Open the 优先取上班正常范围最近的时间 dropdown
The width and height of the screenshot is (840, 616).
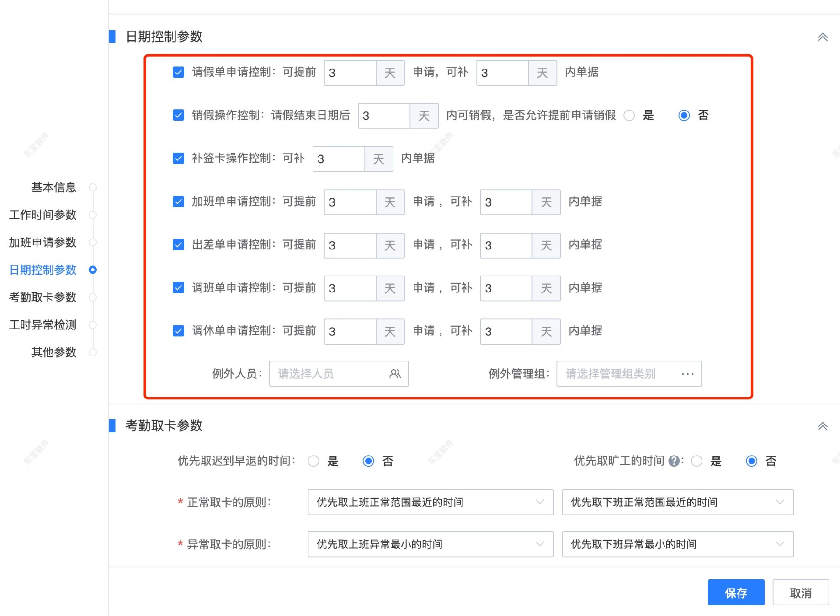[430, 502]
